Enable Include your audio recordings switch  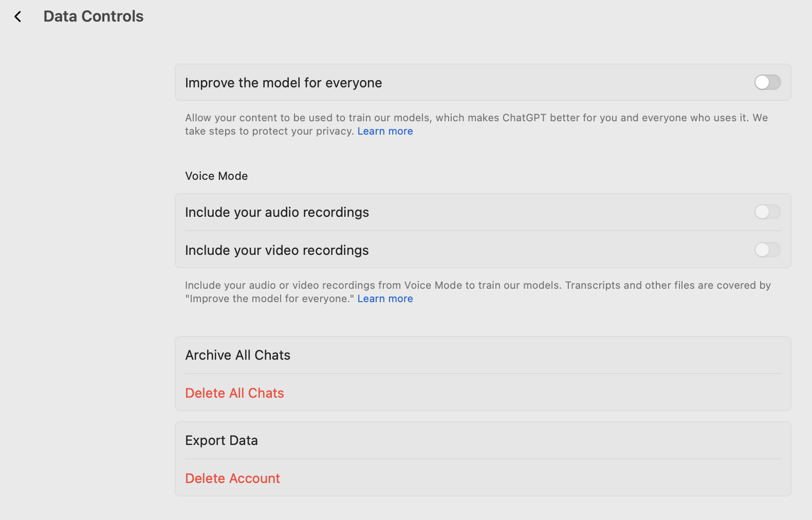(x=767, y=212)
